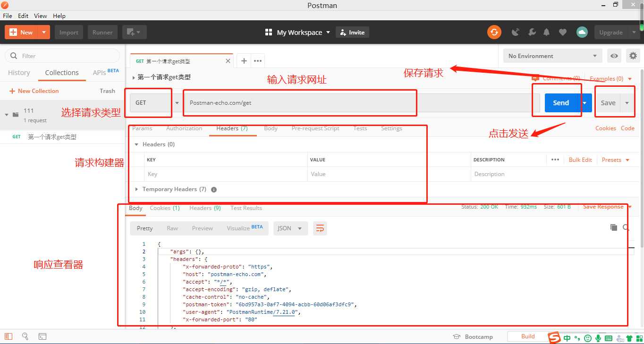
Task: Open the JSON format dropdown
Action: tap(290, 228)
